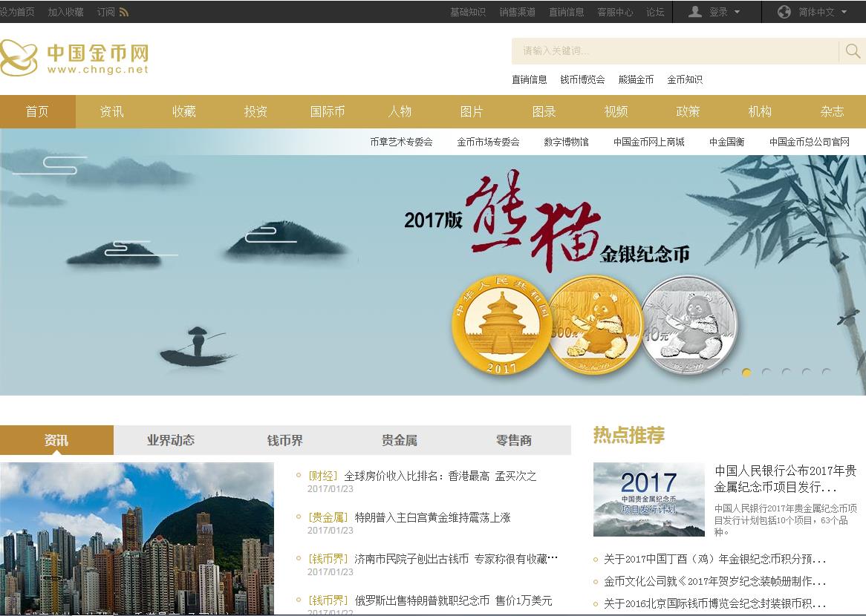The image size is (866, 616).
Task: Open the 中国金币总公司官网 link
Action: pos(810,142)
